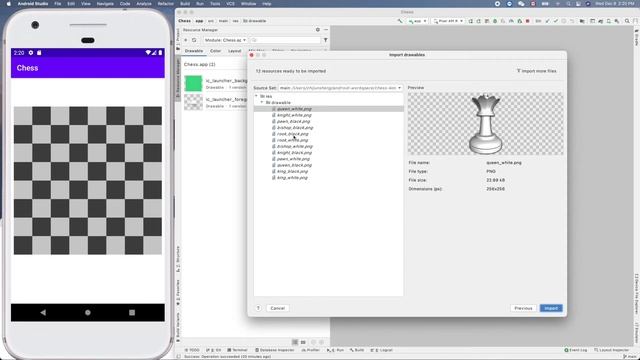Open the app run configuration dropdown
This screenshot has width=640, height=360.
tap(417, 21)
